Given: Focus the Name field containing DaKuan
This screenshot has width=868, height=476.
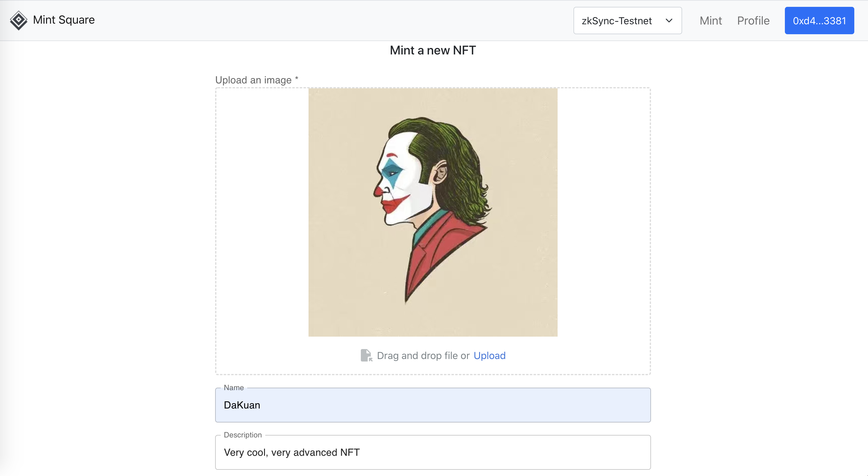Looking at the screenshot, I should [433, 405].
